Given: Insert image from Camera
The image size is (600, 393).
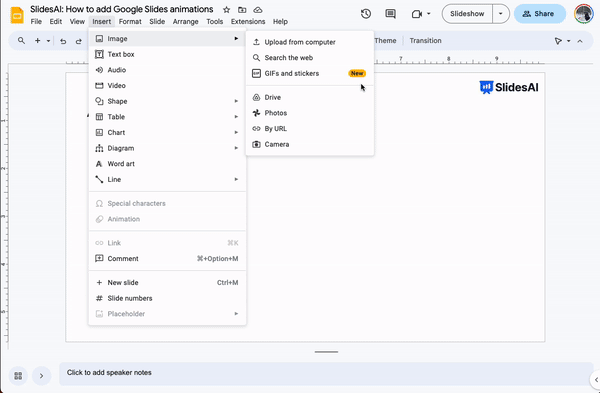Looking at the screenshot, I should pyautogui.click(x=310, y=144).
